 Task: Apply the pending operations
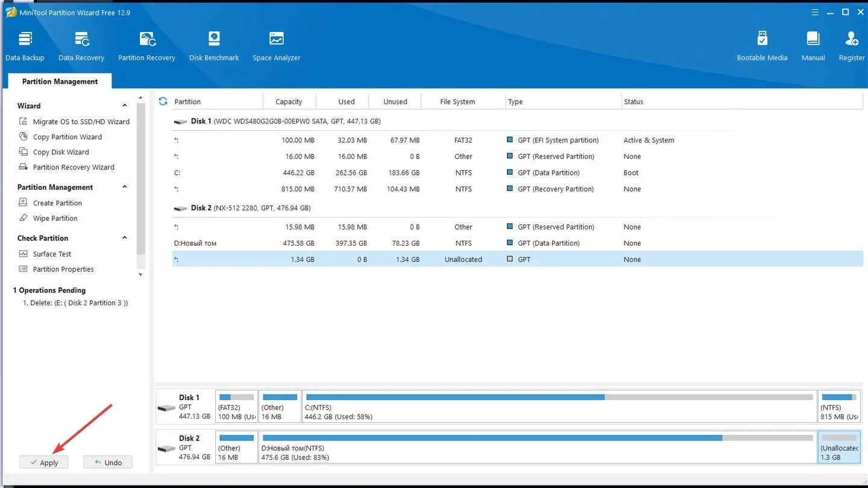tap(43, 462)
